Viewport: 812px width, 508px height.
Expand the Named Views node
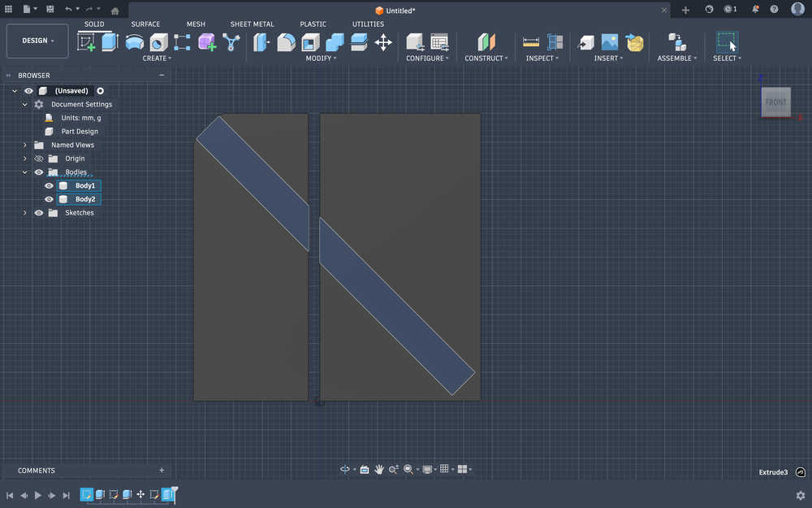click(x=25, y=145)
